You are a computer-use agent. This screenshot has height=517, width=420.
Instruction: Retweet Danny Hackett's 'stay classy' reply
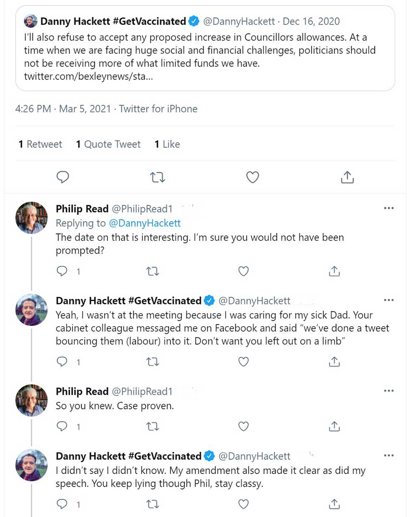(153, 504)
